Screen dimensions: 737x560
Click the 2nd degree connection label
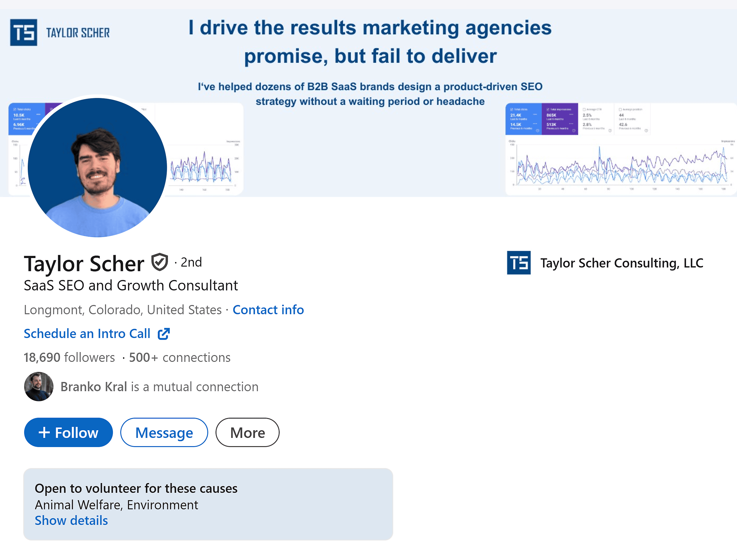[191, 262]
